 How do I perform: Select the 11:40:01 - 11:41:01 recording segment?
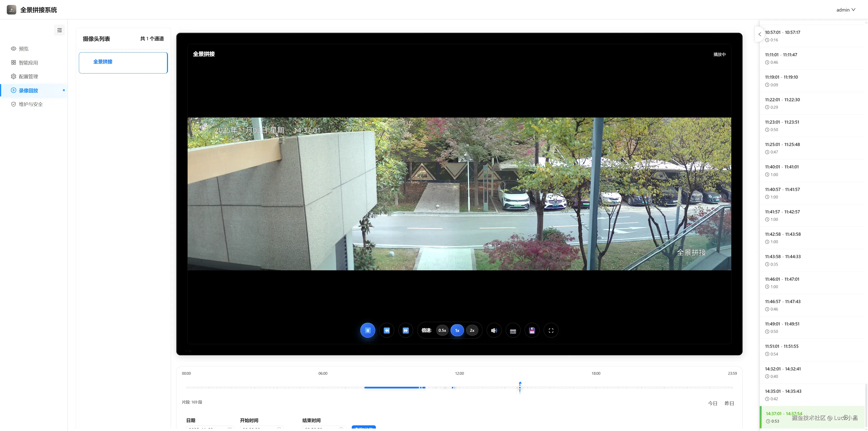782,167
